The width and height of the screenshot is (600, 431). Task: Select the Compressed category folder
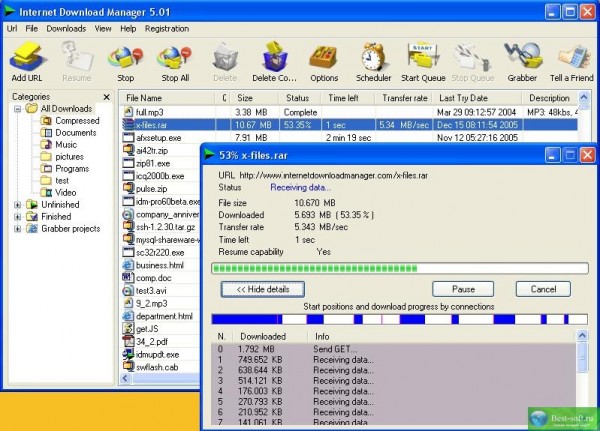click(76, 120)
